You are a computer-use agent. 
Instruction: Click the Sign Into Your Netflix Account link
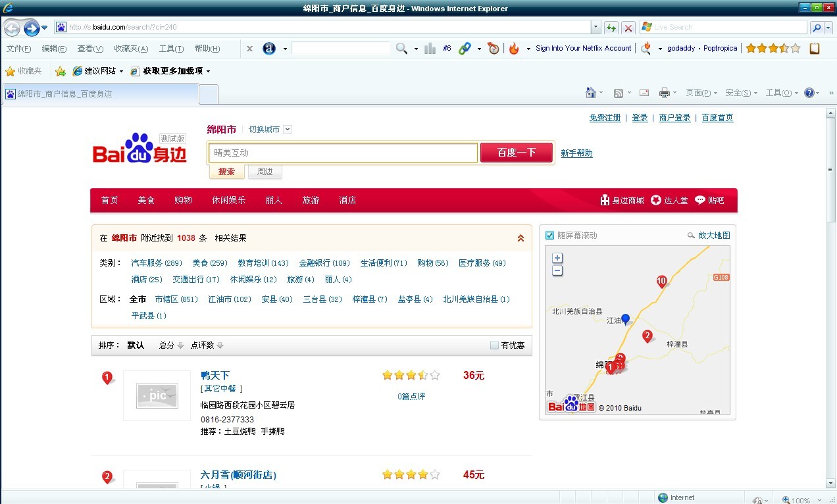tap(584, 48)
